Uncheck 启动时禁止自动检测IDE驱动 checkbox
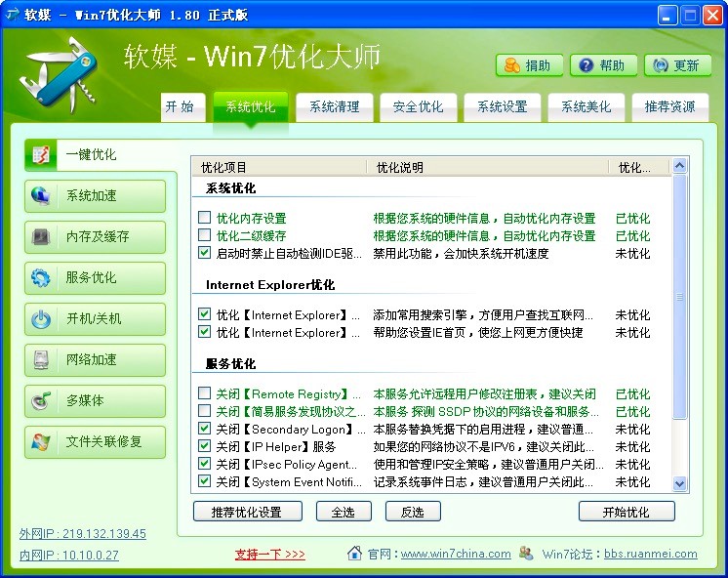Screen dimensions: 728x578 [204, 252]
